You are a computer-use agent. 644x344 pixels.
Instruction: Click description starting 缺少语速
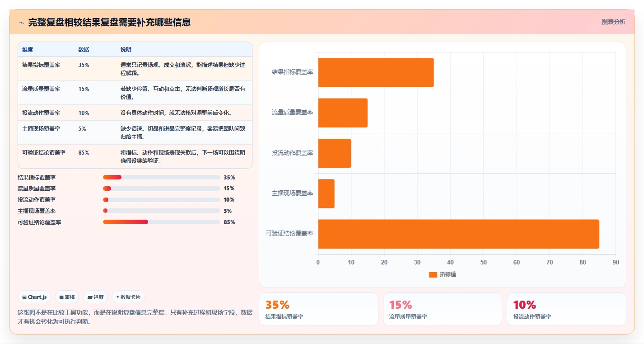point(183,132)
